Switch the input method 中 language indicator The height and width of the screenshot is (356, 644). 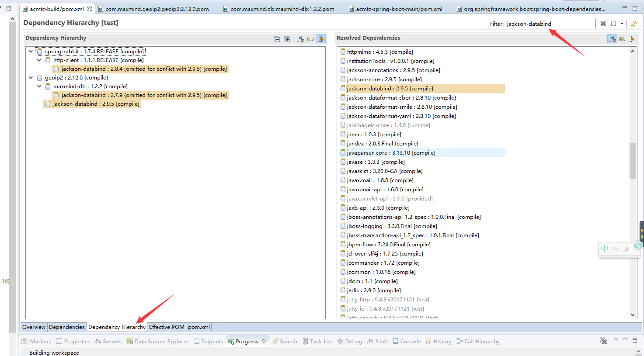pos(605,249)
